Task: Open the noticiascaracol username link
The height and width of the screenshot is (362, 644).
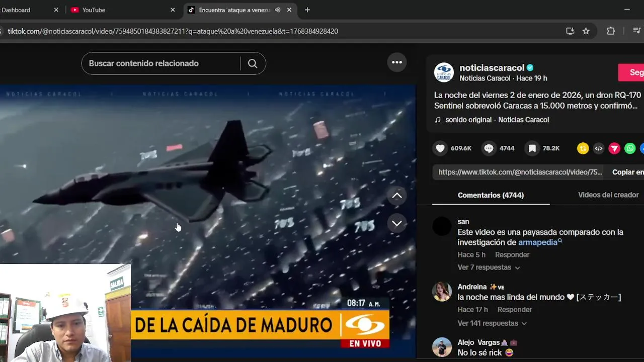Action: (492, 68)
